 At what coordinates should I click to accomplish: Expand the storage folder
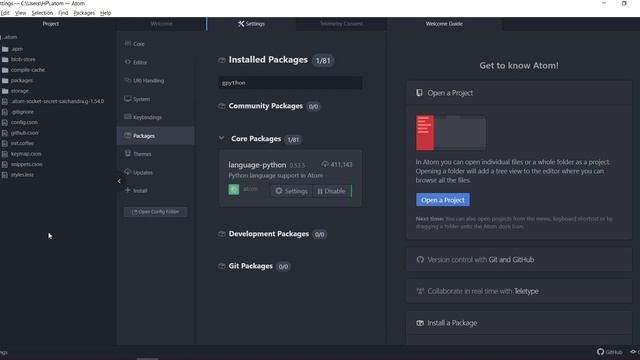pos(20,91)
